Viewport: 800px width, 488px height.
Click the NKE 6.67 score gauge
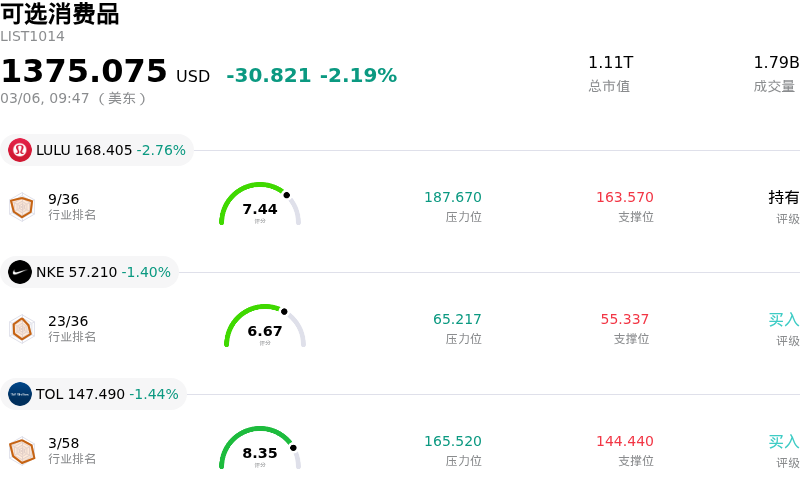(265, 328)
